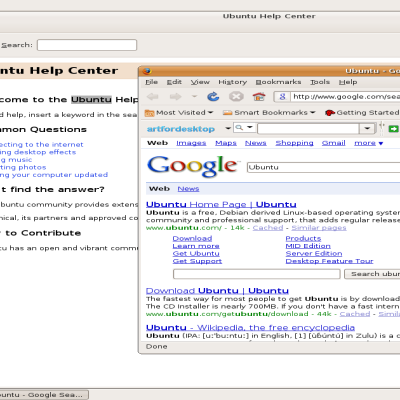Click the Google search box containing 'Ubuntu'
Screen dimensions: 400x400
323,167
